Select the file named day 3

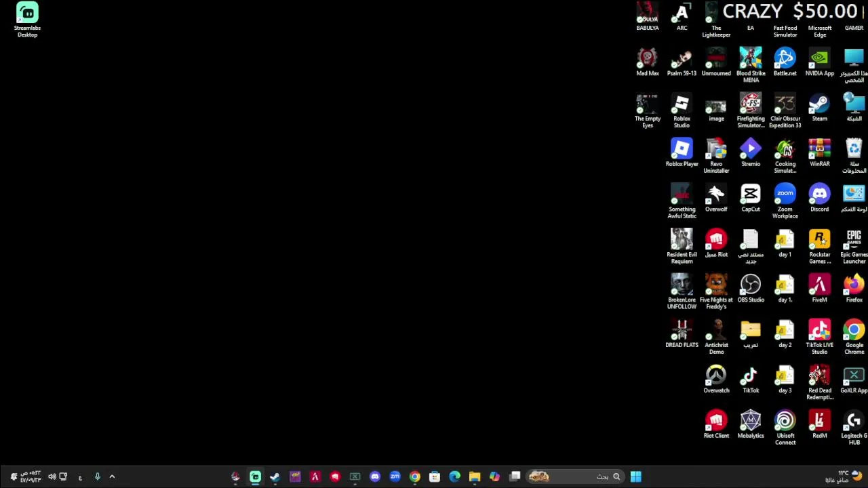[785, 380]
